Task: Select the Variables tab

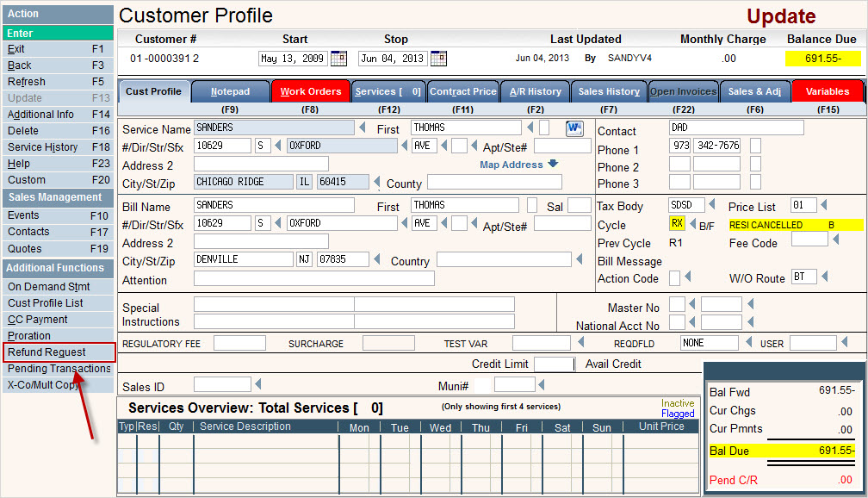Action: coord(828,91)
